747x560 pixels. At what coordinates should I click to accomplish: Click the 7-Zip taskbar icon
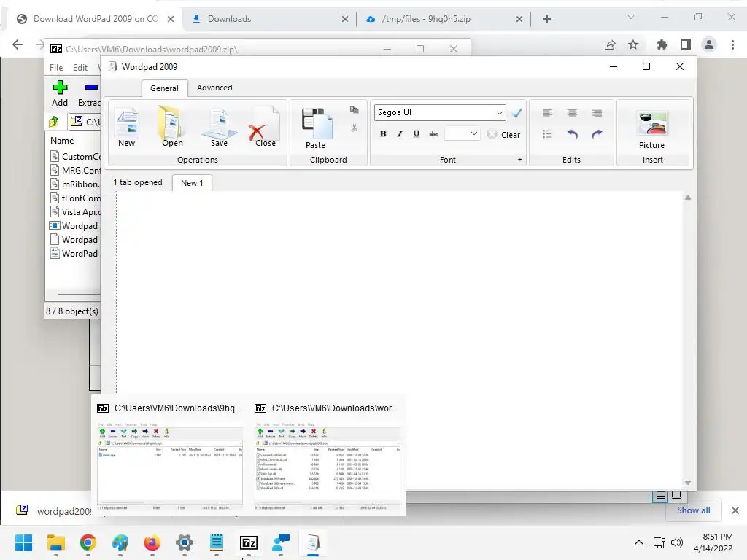[x=249, y=542]
